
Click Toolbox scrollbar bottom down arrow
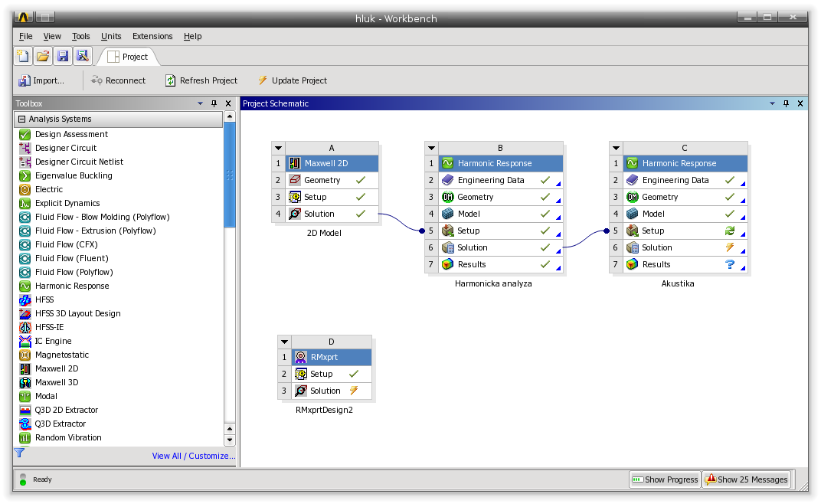click(x=229, y=440)
